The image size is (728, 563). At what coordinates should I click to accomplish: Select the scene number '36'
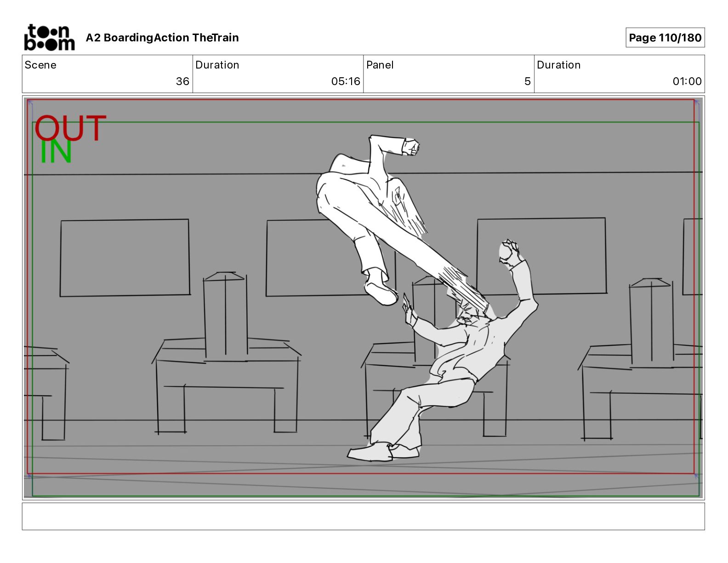coord(182,81)
